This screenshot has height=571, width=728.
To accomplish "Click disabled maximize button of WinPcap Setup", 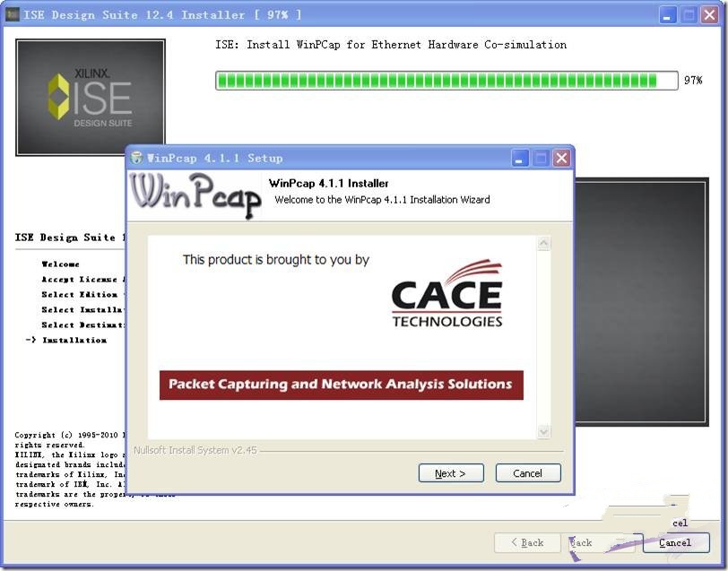I will pos(541,159).
